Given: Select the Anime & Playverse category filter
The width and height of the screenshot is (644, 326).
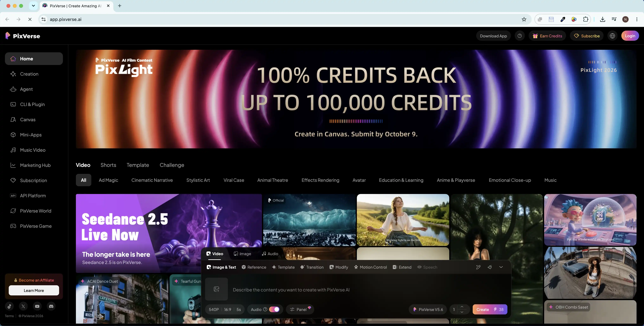Looking at the screenshot, I should coord(456,180).
